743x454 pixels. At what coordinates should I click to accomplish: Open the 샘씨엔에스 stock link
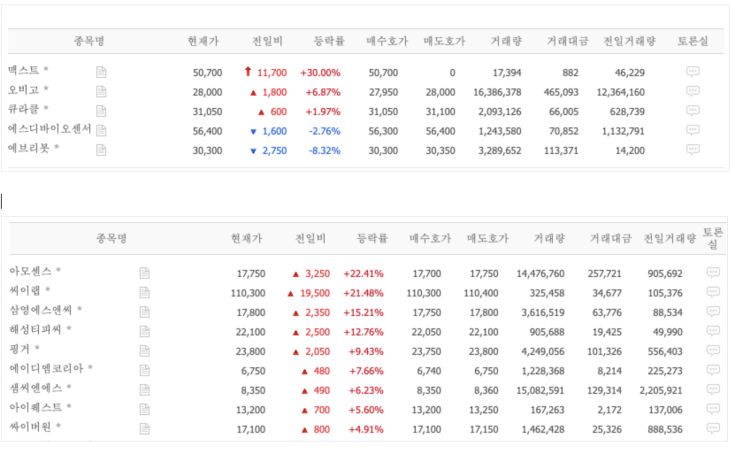point(36,388)
